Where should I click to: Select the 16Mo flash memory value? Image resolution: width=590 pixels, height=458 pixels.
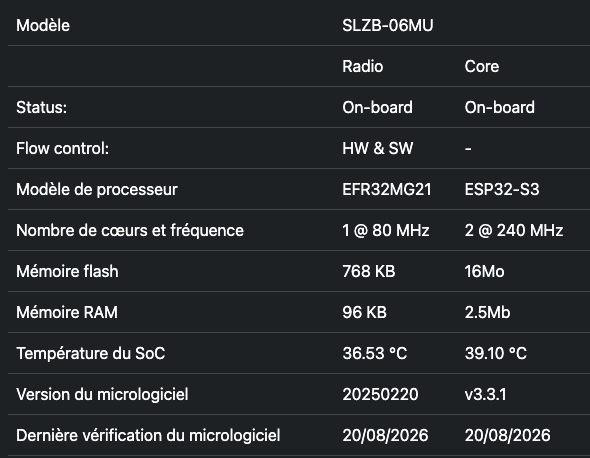485,271
